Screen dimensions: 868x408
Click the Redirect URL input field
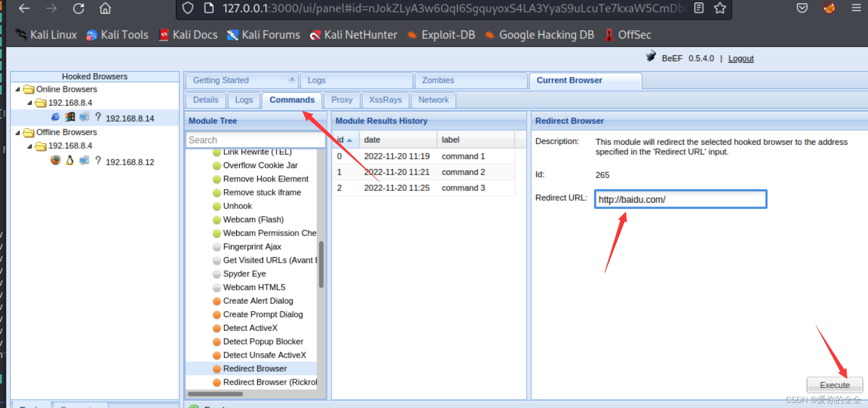(x=681, y=199)
